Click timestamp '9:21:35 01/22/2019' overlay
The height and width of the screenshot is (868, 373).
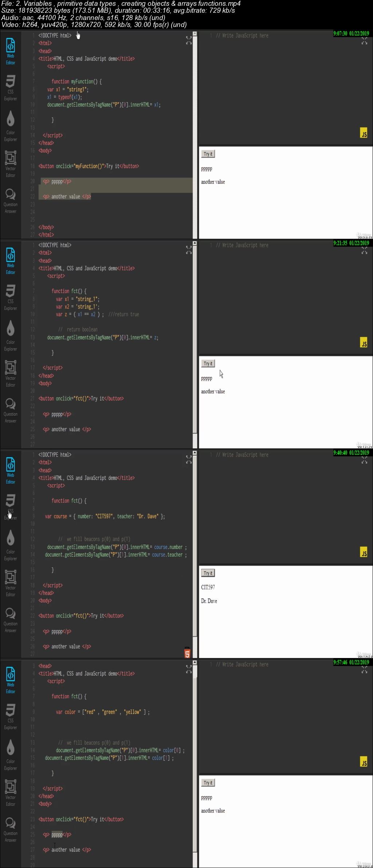pos(351,243)
